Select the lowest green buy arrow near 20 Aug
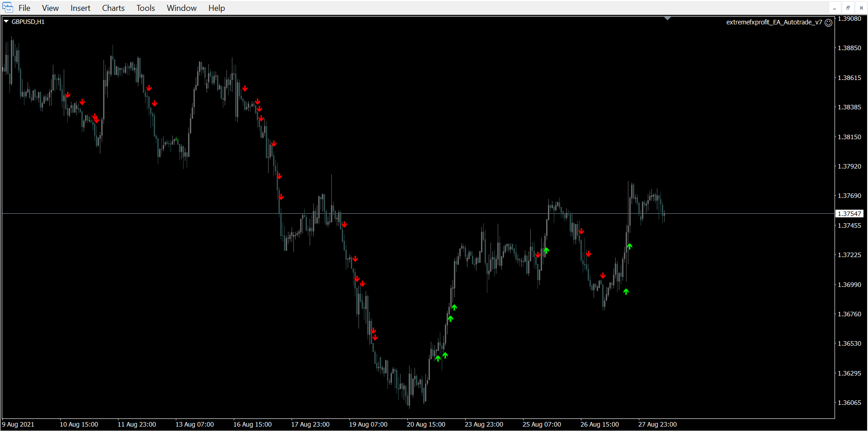The width and height of the screenshot is (868, 432). [438, 358]
